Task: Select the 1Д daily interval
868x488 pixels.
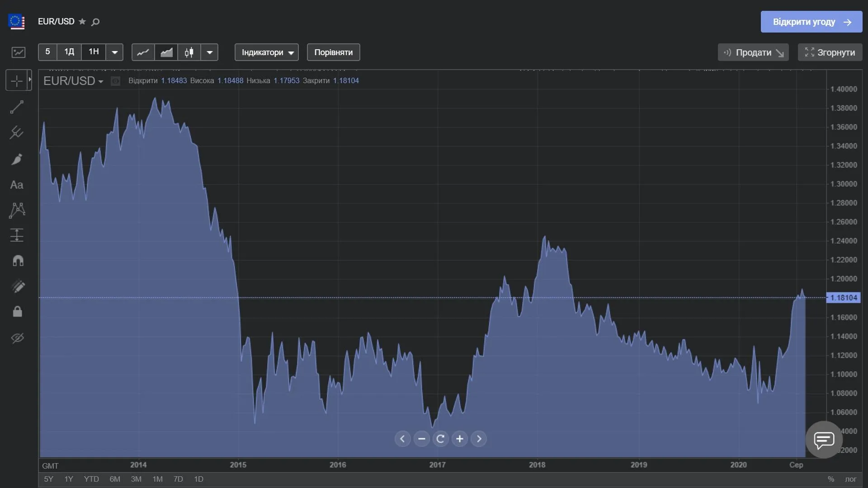Action: [x=69, y=52]
